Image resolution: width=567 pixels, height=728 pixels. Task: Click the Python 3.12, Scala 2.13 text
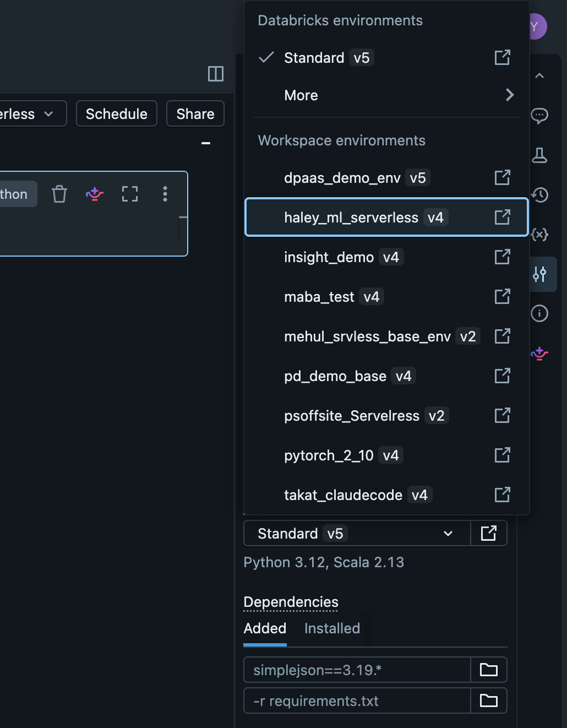click(x=324, y=562)
